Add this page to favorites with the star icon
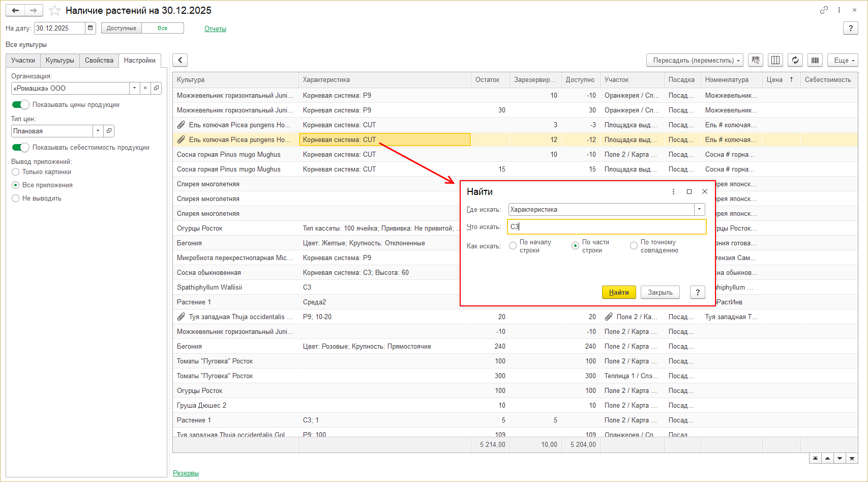This screenshot has height=482, width=868. pos(54,11)
